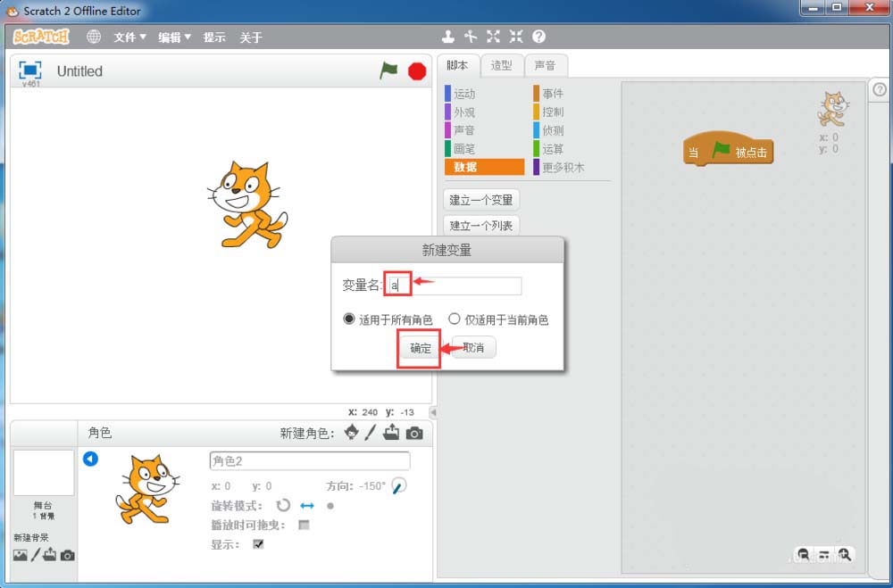Toggle the 显示 checkbox
This screenshot has width=893, height=588.
click(259, 544)
